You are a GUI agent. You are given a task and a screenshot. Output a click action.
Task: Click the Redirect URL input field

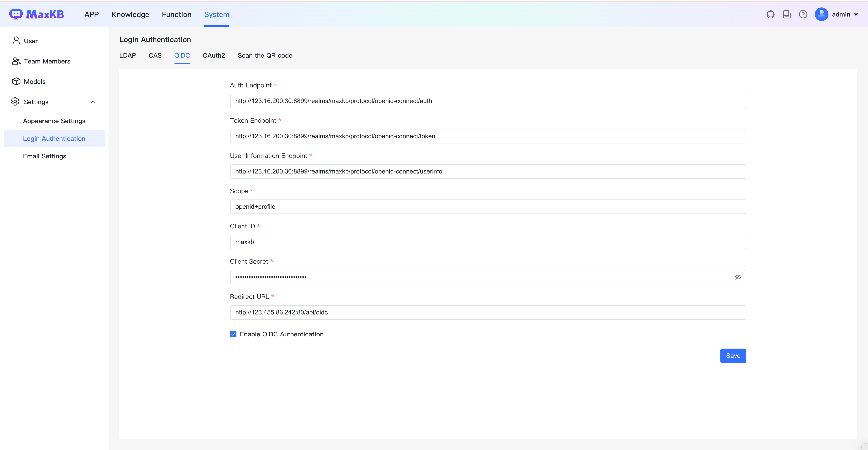coord(488,313)
